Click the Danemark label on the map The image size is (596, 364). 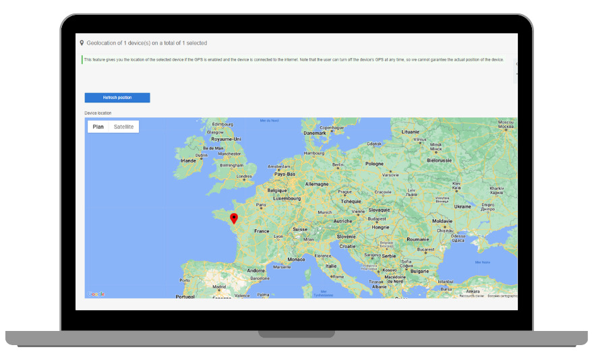[x=315, y=133]
